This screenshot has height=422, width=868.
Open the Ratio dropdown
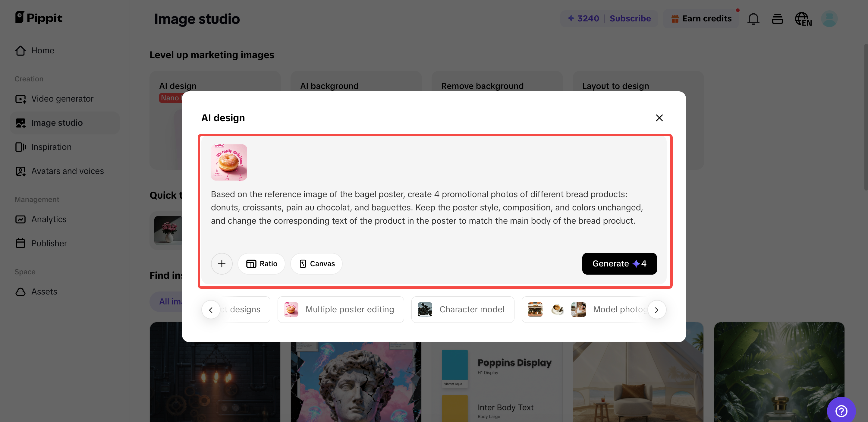262,263
